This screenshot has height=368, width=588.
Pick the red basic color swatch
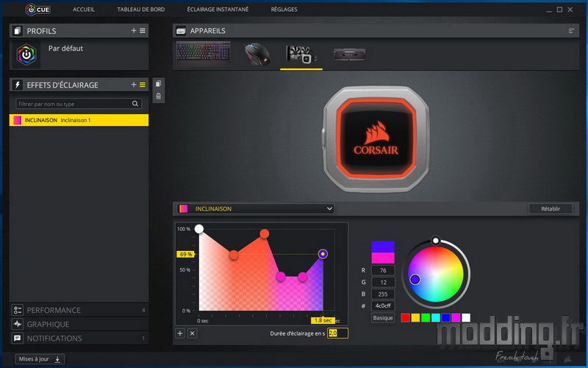tap(406, 318)
